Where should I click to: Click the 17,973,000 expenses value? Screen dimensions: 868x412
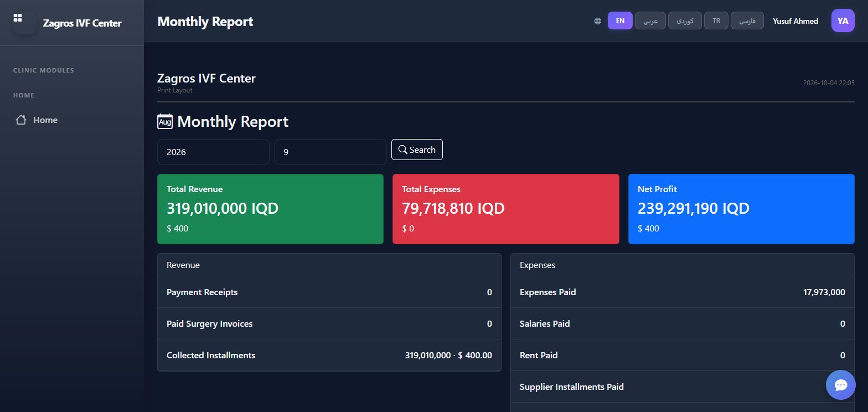coord(824,292)
